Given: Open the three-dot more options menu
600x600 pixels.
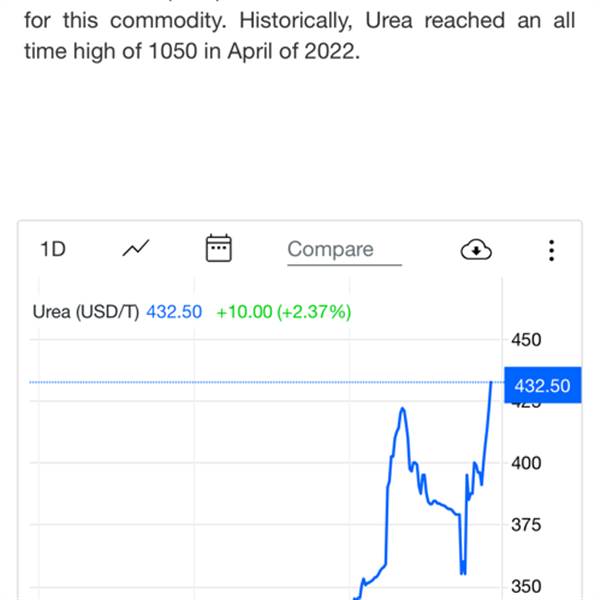Looking at the screenshot, I should pos(551,251).
